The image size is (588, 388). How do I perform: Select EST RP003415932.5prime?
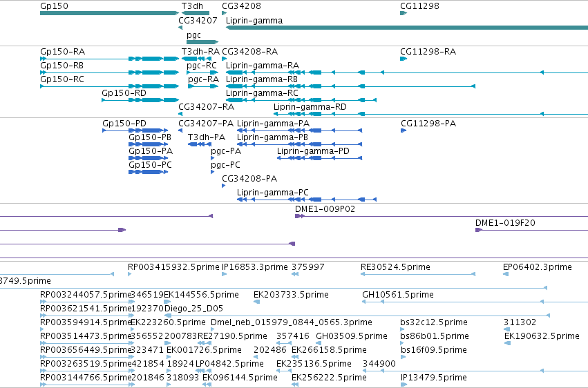pos(129,274)
